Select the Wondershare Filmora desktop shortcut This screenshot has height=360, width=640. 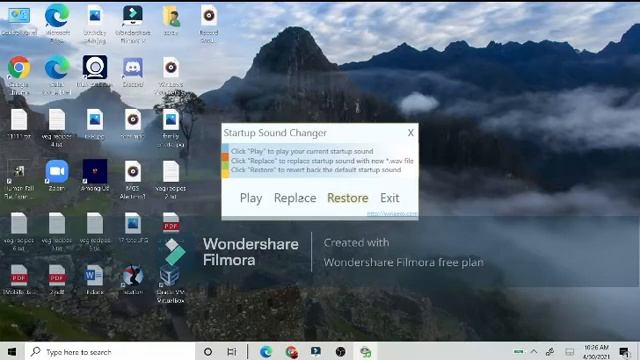pyautogui.click(x=133, y=23)
